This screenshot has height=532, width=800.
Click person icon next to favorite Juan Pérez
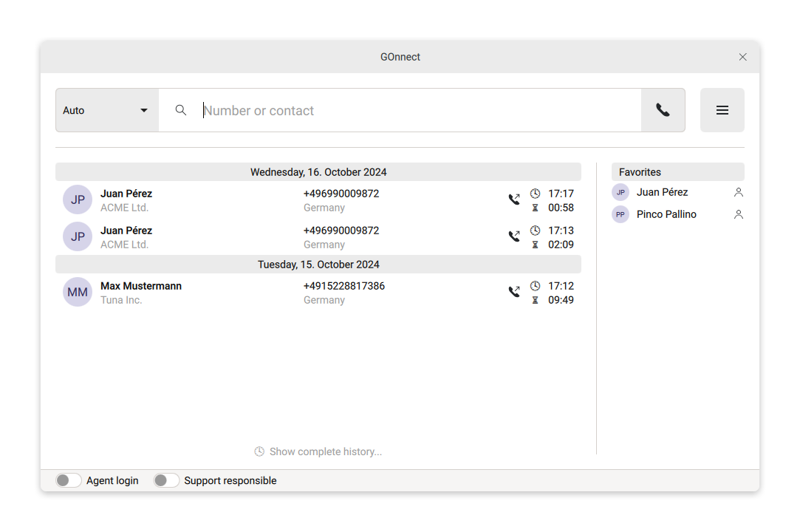tap(738, 192)
